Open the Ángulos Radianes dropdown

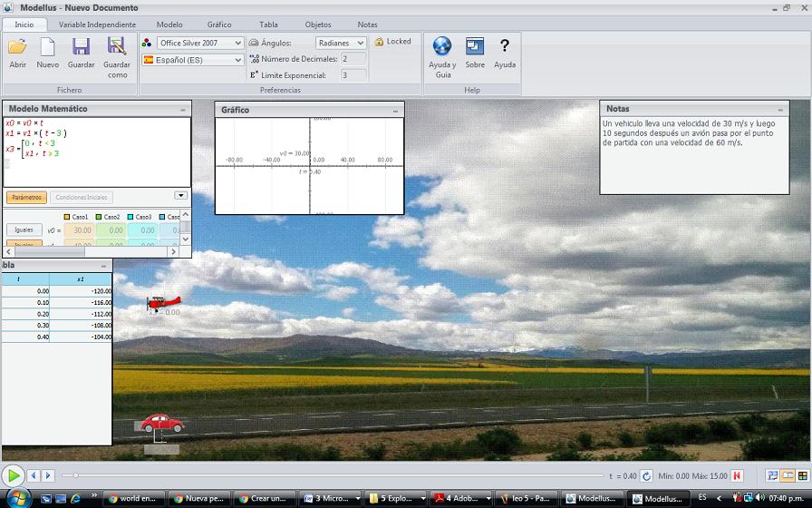(x=341, y=43)
